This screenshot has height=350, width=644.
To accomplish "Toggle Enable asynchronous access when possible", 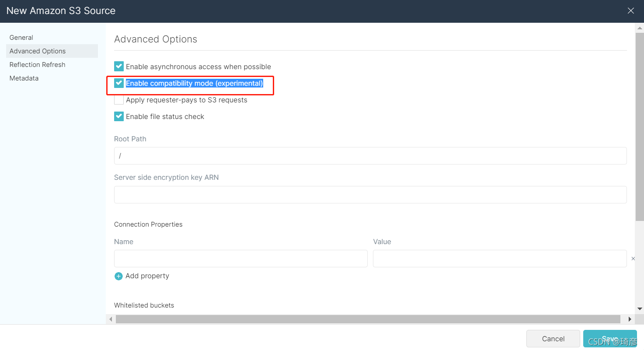I will pos(119,66).
